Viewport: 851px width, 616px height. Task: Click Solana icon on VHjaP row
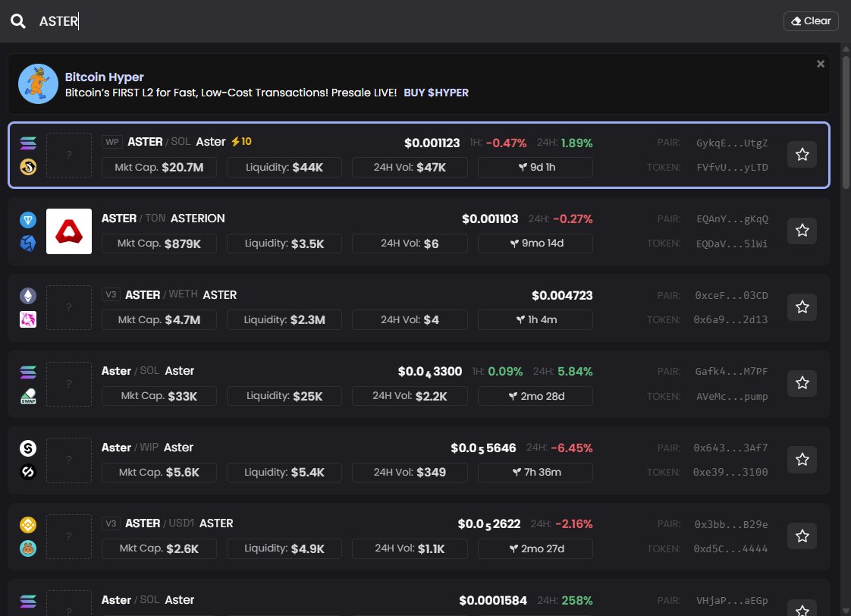(28, 601)
